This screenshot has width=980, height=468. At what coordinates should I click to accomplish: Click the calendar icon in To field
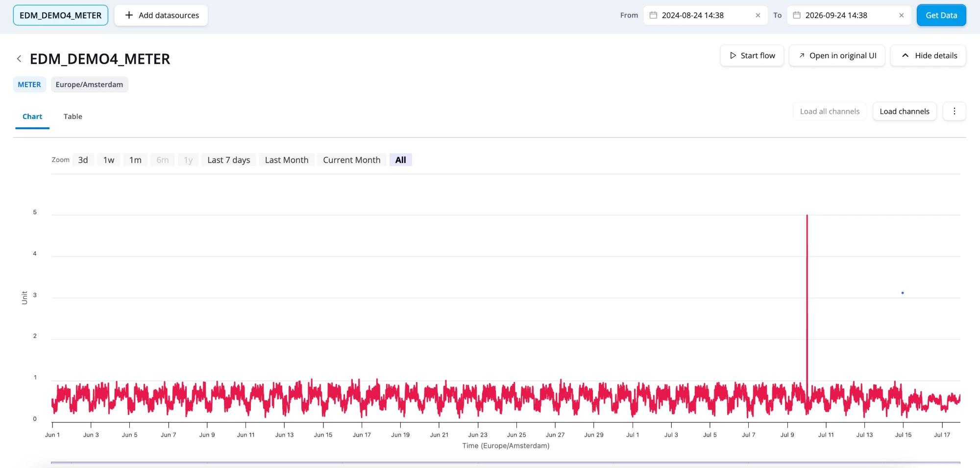[797, 15]
